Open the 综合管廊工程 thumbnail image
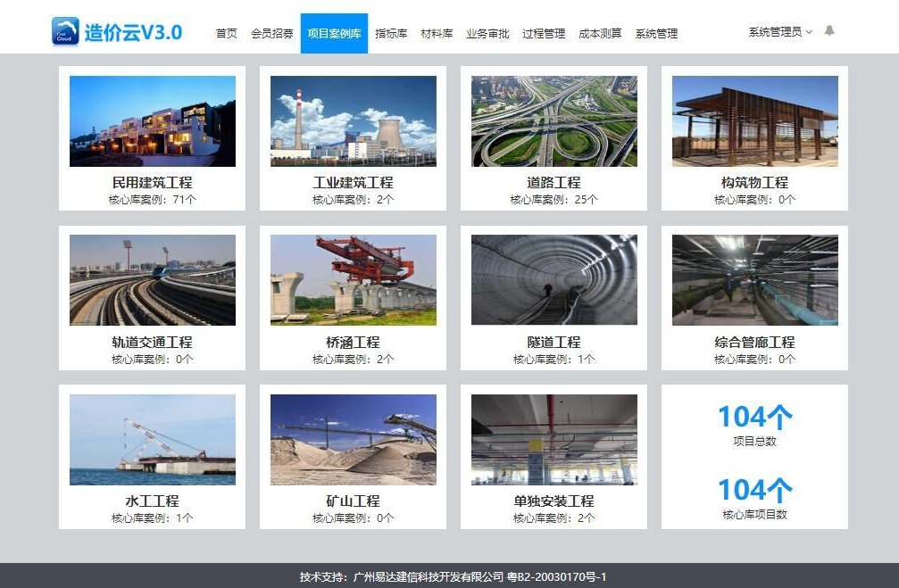Viewport: 899px width, 588px height. click(x=755, y=279)
